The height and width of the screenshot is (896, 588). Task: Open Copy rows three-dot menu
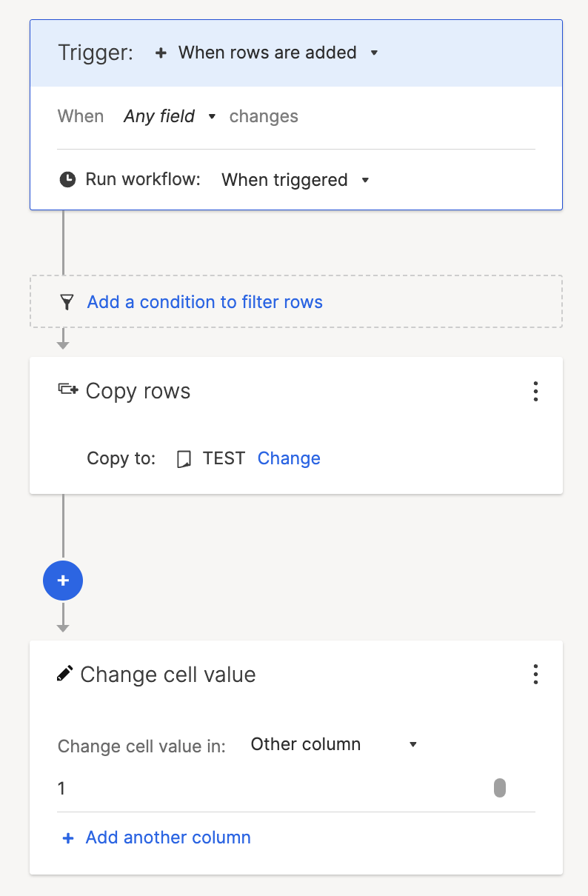(535, 392)
